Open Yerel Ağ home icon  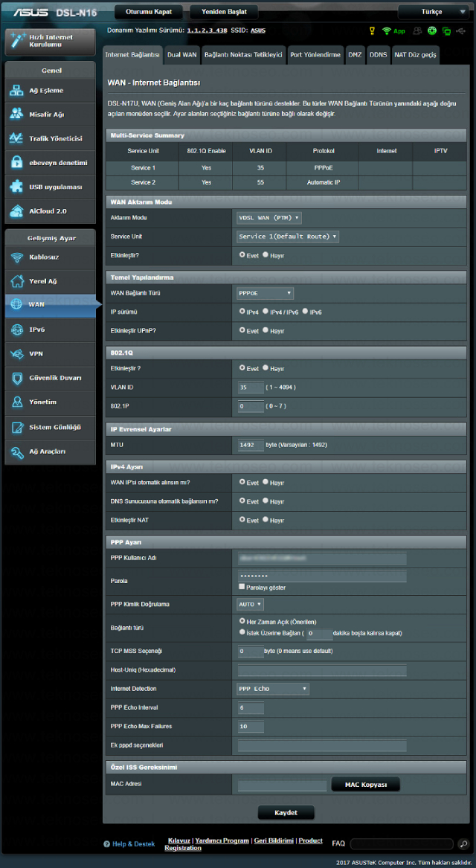16,281
